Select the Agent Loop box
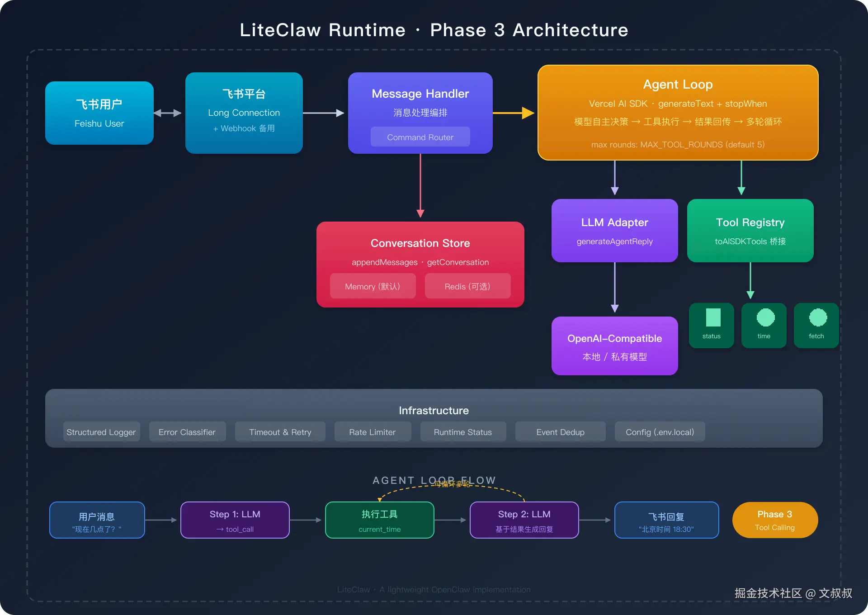Viewport: 868px width, 615px height. tap(678, 113)
